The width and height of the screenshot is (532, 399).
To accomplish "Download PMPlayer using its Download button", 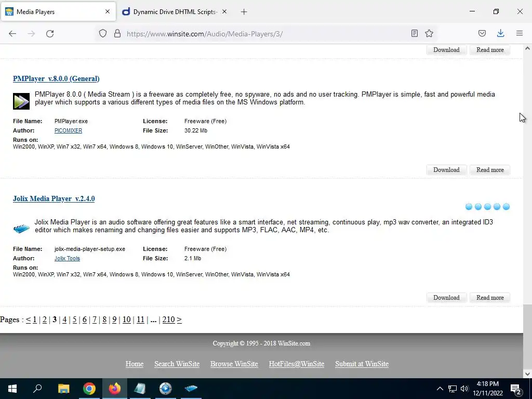I will (x=446, y=170).
